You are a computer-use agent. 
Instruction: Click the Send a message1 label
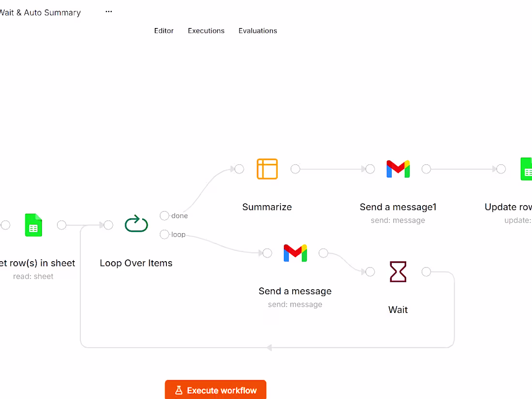tap(398, 207)
